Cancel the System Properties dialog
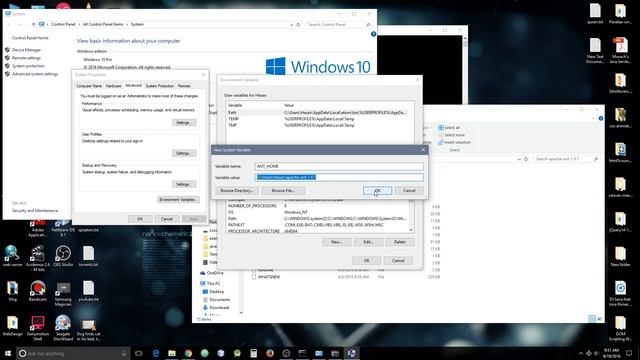 tap(167, 219)
